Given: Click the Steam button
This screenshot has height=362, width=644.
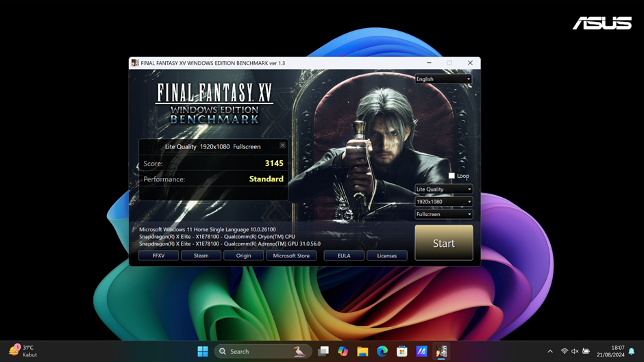Looking at the screenshot, I should [x=201, y=255].
